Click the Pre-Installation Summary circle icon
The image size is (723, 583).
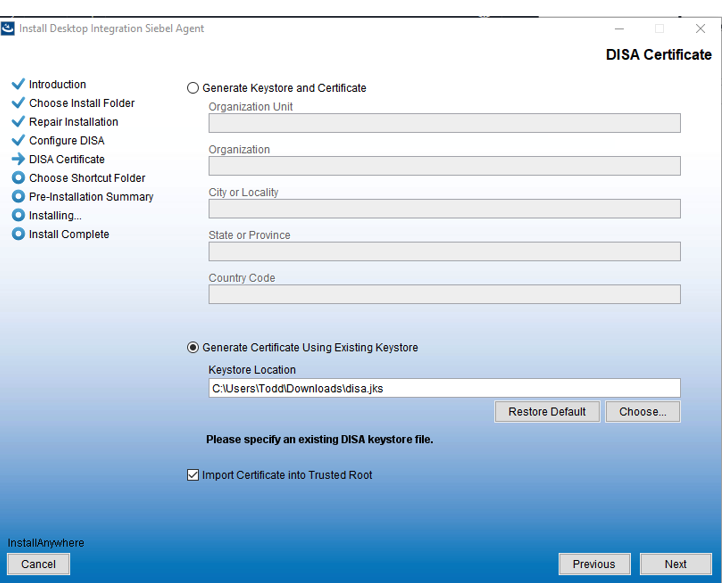point(18,196)
